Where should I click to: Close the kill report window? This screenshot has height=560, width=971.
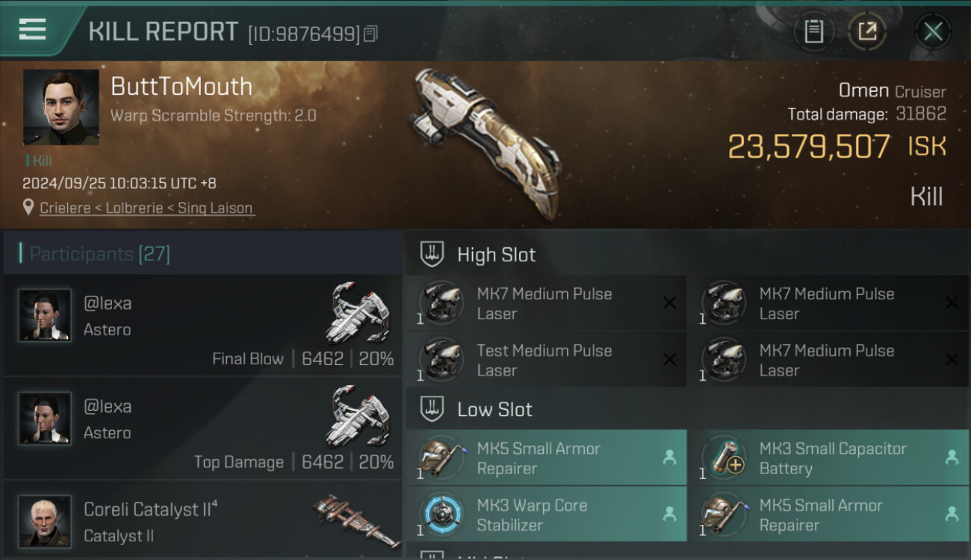(x=933, y=31)
